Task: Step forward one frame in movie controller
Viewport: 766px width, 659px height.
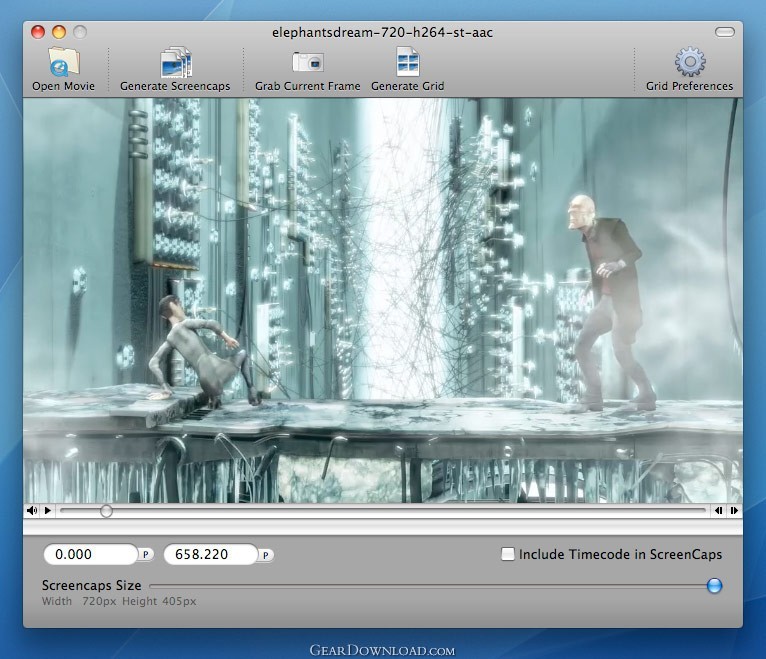Action: (734, 510)
